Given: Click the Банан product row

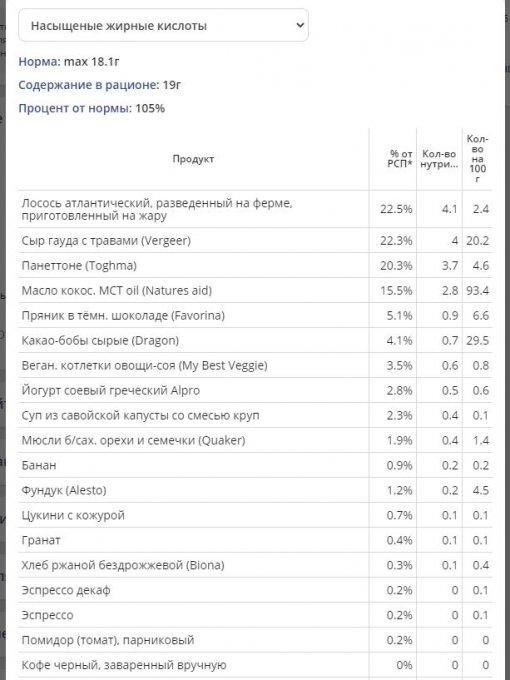Looking at the screenshot, I should [x=255, y=465].
